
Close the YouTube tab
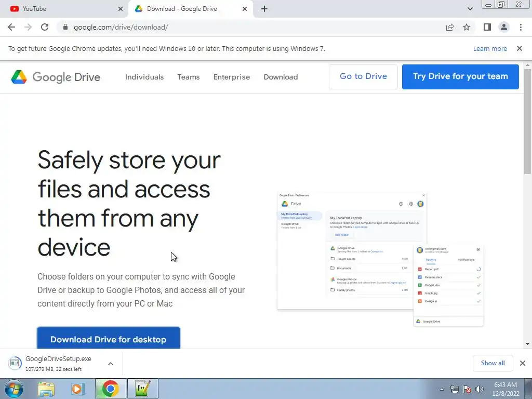point(121,9)
